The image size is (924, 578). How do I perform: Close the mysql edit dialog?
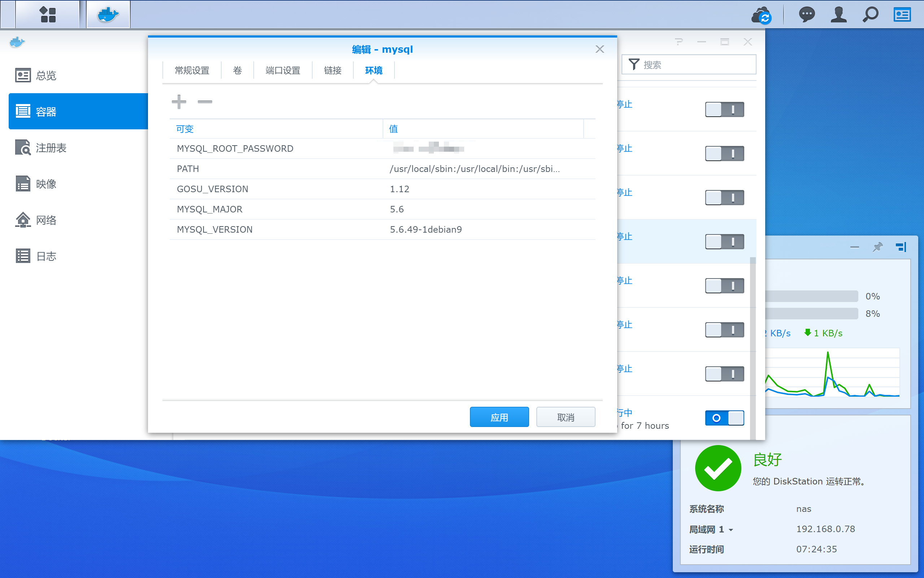tap(600, 49)
